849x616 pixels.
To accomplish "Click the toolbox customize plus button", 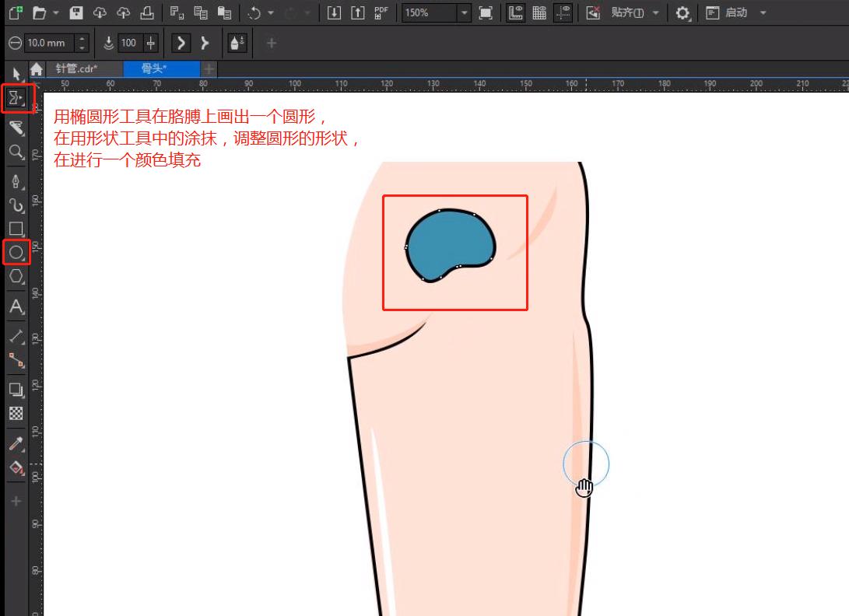I will tap(16, 501).
